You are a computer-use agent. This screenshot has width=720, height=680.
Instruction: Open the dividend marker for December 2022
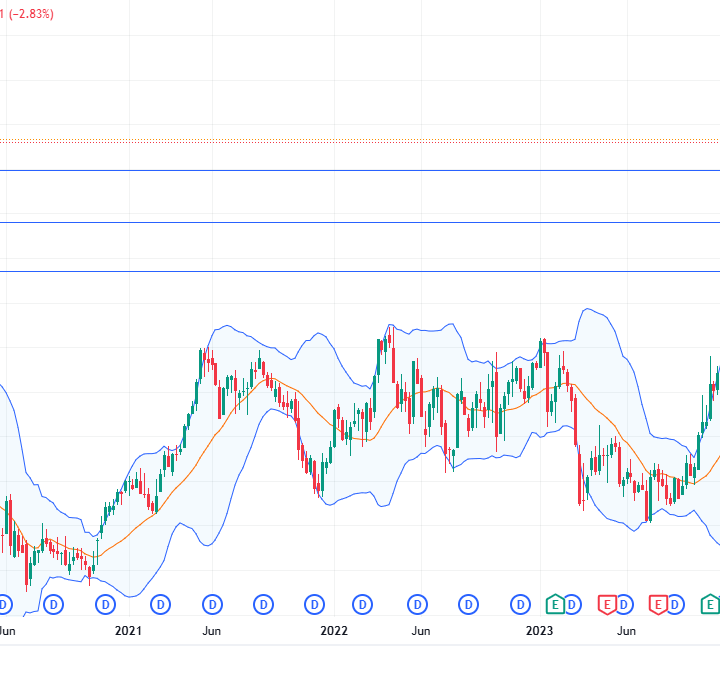point(520,605)
